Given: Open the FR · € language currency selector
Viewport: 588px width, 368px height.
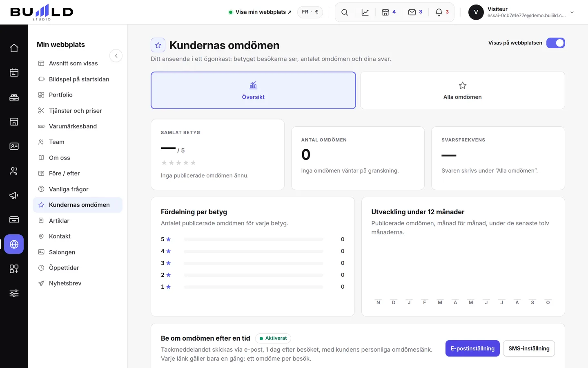Looking at the screenshot, I should pos(310,12).
